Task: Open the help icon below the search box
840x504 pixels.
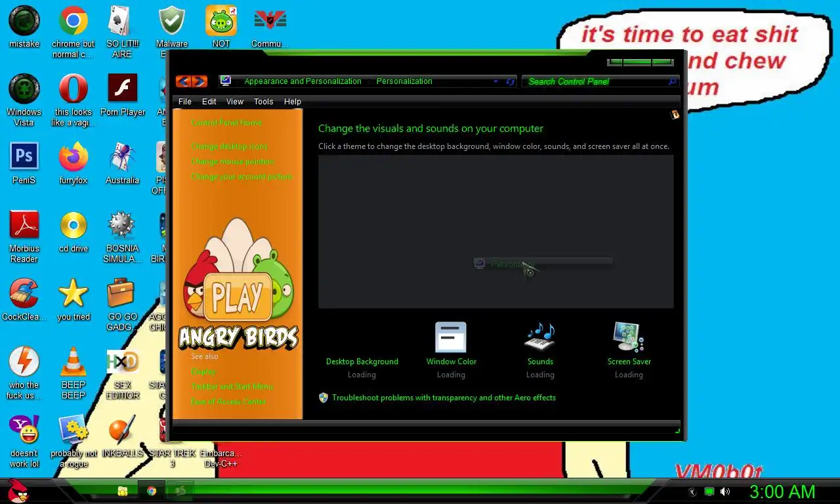Action: pos(674,115)
